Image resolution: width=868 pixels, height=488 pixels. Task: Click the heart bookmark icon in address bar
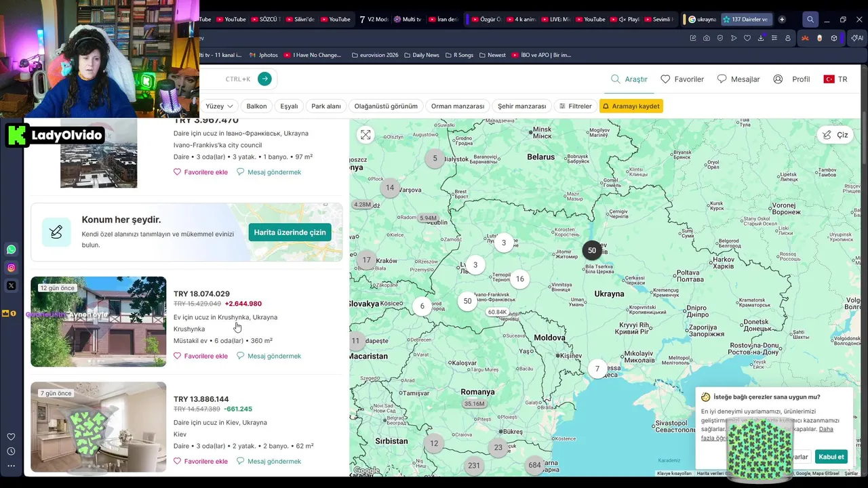point(747,38)
